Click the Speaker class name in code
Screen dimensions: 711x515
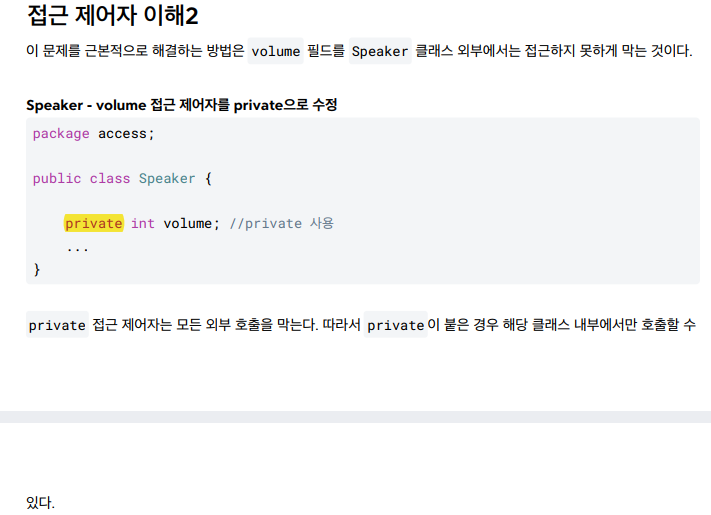coord(167,179)
